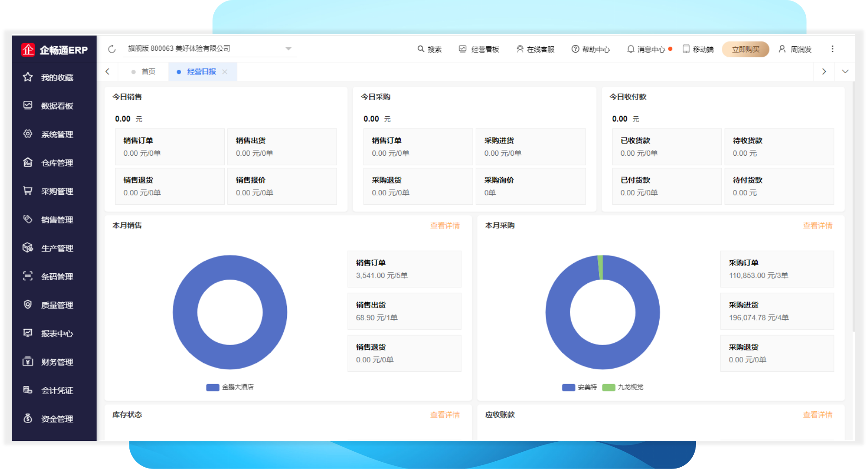This screenshot has height=469, width=868.
Task: Open the search magnifier icon
Action: 421,49
